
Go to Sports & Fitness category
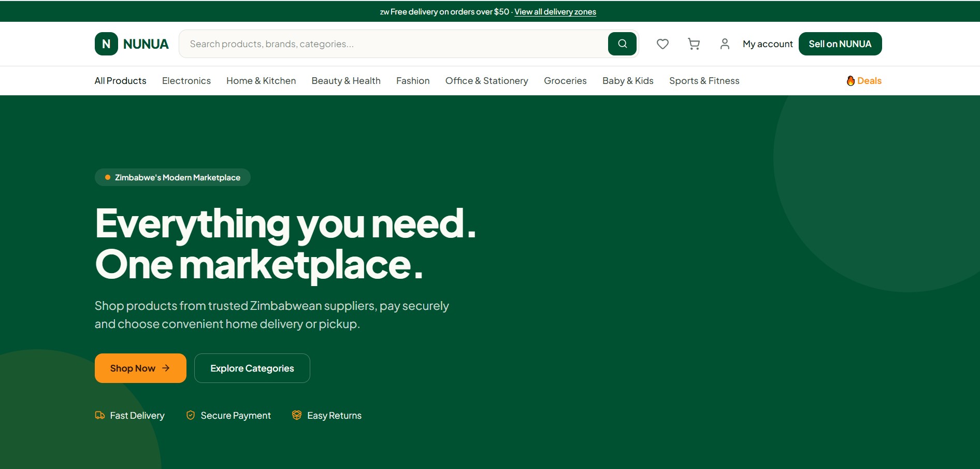(x=704, y=81)
